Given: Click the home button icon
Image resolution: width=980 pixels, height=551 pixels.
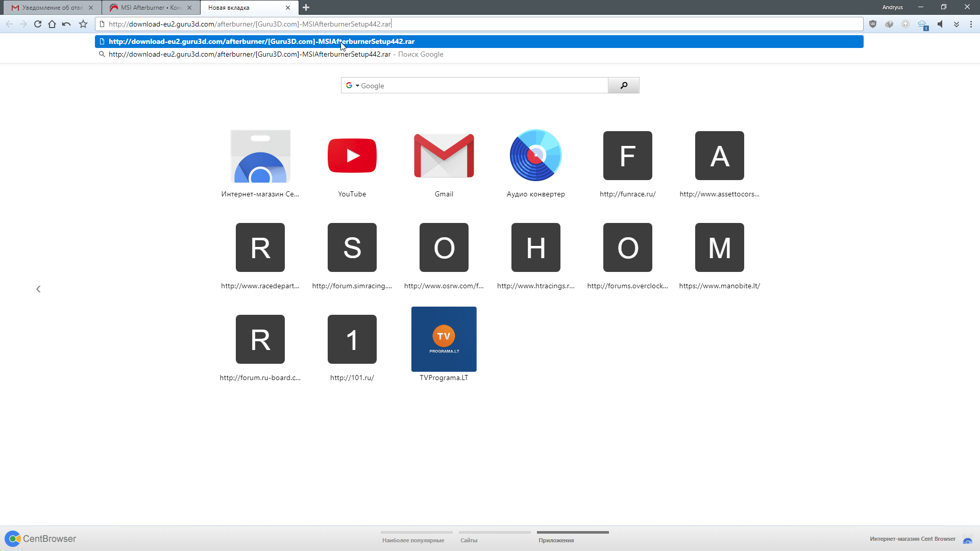Looking at the screenshot, I should [x=52, y=24].
